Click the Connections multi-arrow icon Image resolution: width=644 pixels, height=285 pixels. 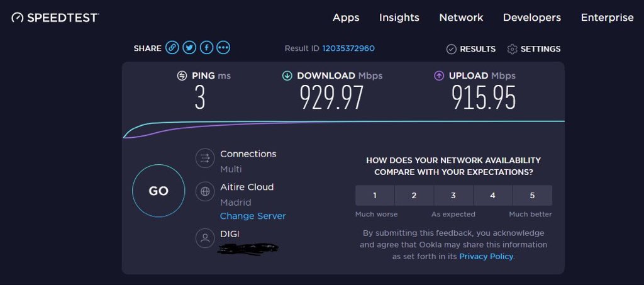point(205,158)
